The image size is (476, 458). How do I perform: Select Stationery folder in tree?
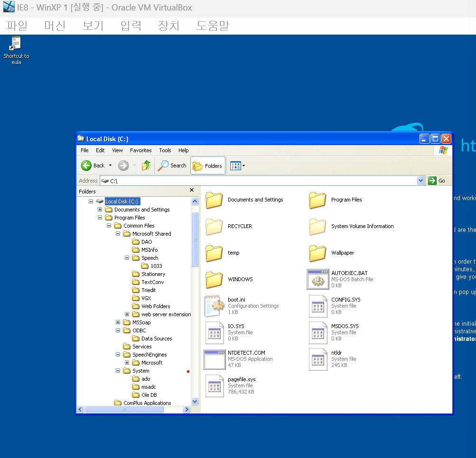(x=149, y=274)
